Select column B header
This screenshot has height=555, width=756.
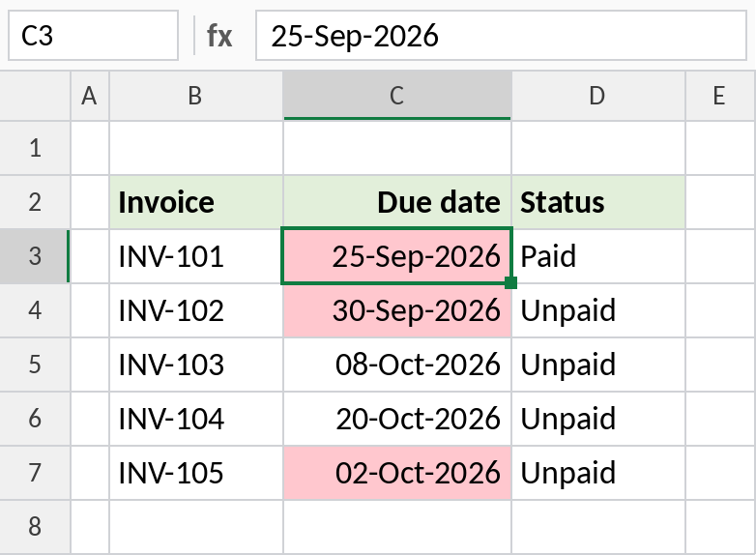click(196, 96)
